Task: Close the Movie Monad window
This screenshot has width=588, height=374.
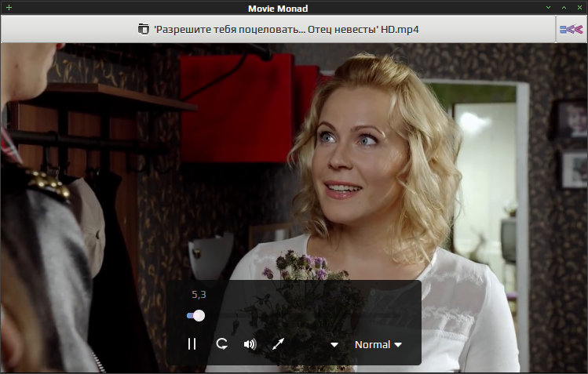Action: (x=579, y=8)
